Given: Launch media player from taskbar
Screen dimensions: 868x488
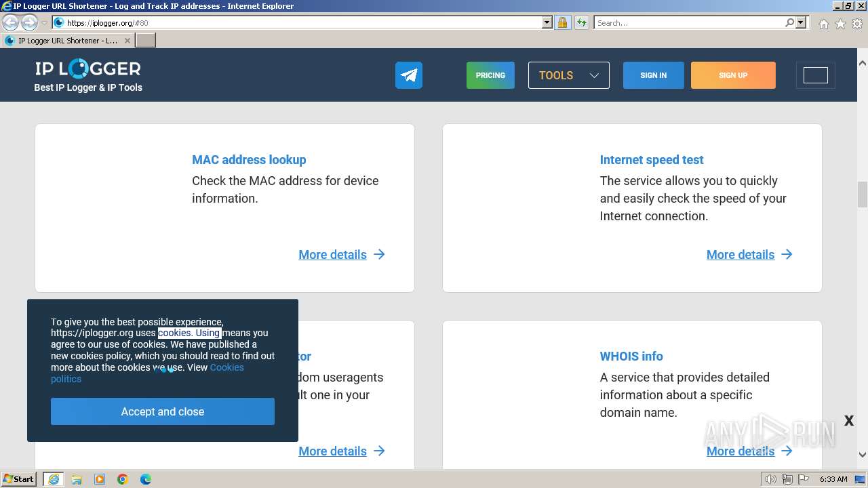Looking at the screenshot, I should pos(100,479).
